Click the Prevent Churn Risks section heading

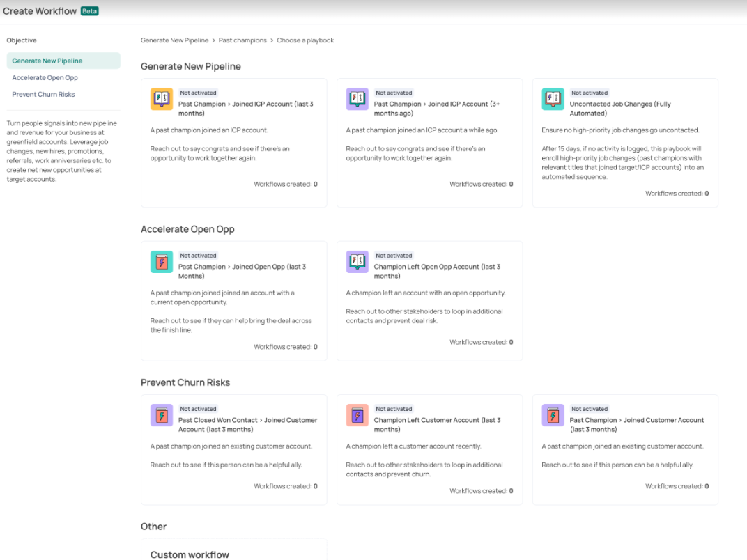tap(185, 382)
